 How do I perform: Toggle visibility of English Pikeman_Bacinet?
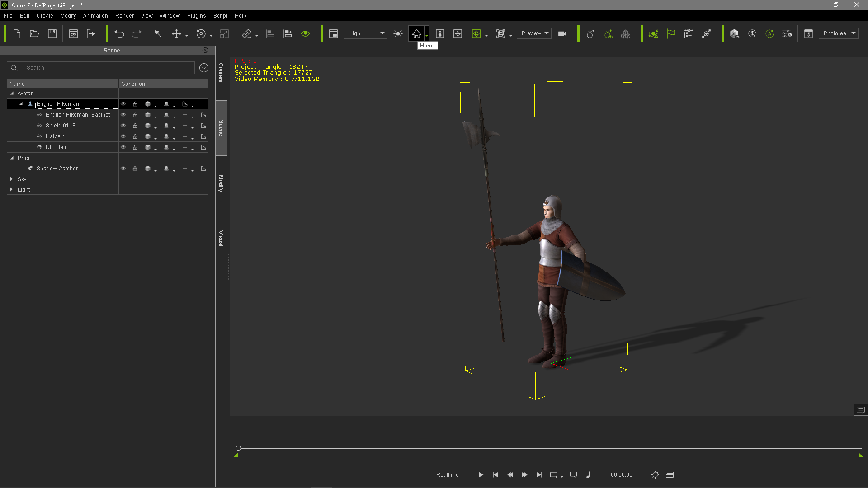(x=123, y=115)
